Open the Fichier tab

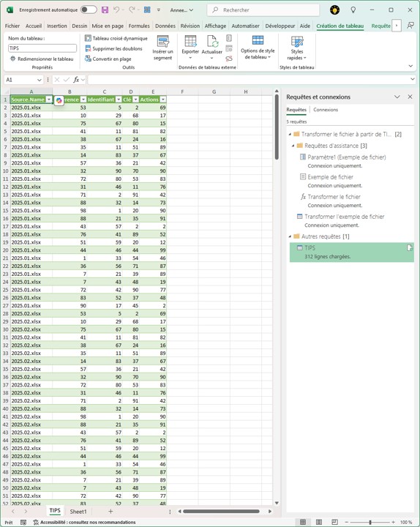click(x=12, y=26)
